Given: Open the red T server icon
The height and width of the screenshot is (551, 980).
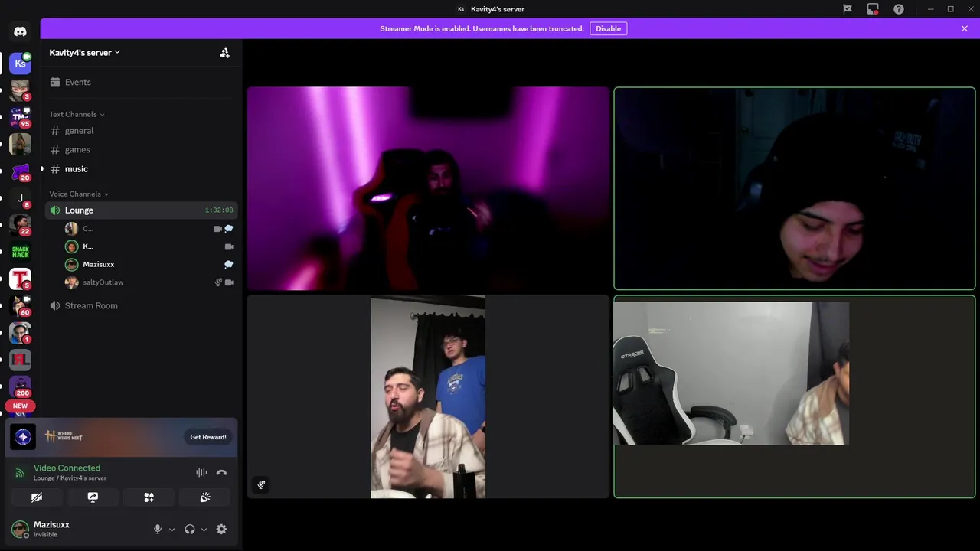Looking at the screenshot, I should [x=20, y=279].
